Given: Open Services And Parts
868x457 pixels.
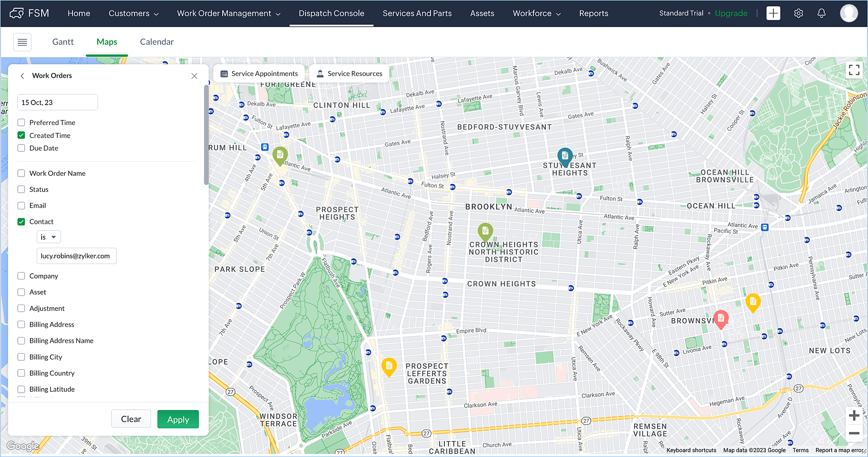Looking at the screenshot, I should click(x=417, y=13).
